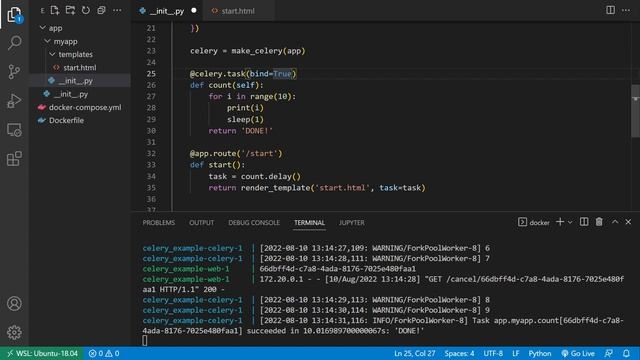The height and width of the screenshot is (360, 640).
Task: Click the terminal cursor prompt
Action: pyautogui.click(x=145, y=340)
